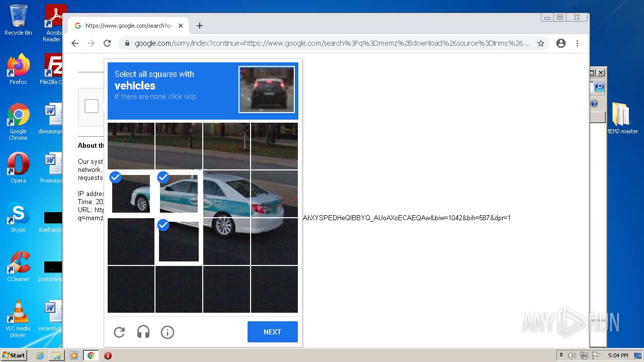Click search icon in background window

(599, 87)
